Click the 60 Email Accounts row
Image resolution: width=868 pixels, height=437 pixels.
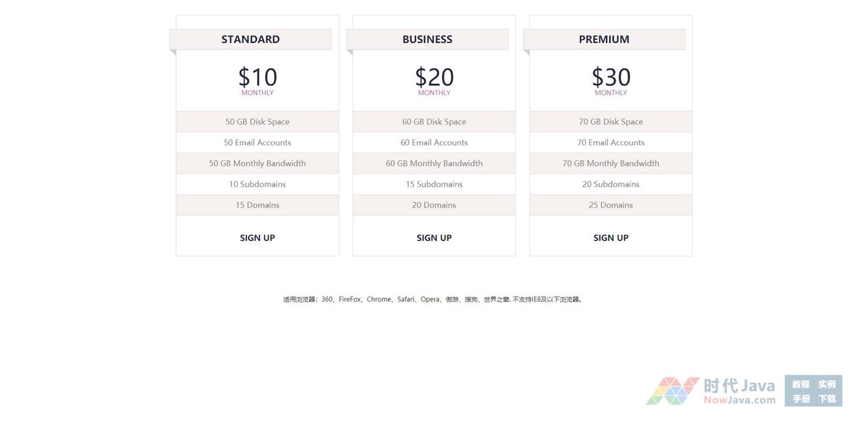click(434, 142)
